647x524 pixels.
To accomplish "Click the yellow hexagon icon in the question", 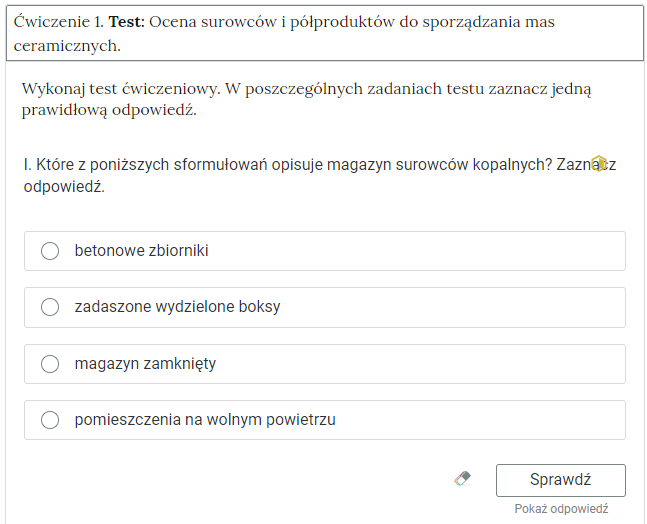I will point(598,163).
